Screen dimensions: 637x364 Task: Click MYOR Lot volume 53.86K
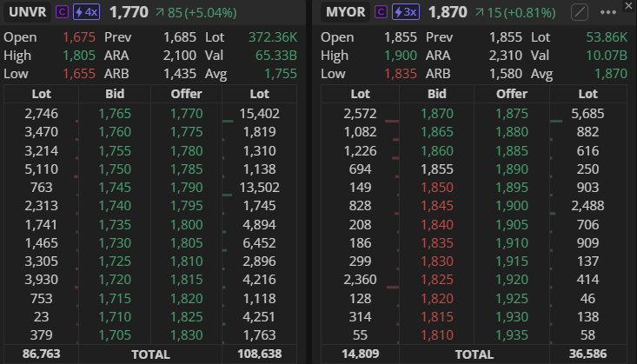(x=607, y=37)
